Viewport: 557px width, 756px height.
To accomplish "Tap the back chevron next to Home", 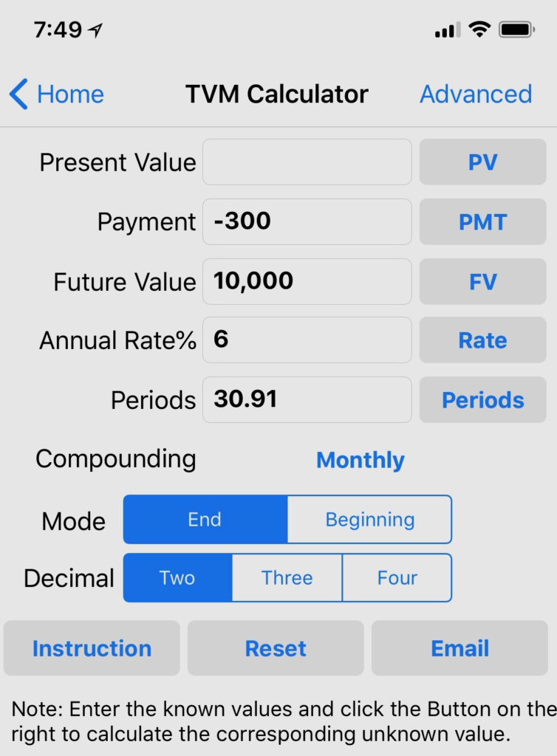I will pyautogui.click(x=18, y=94).
